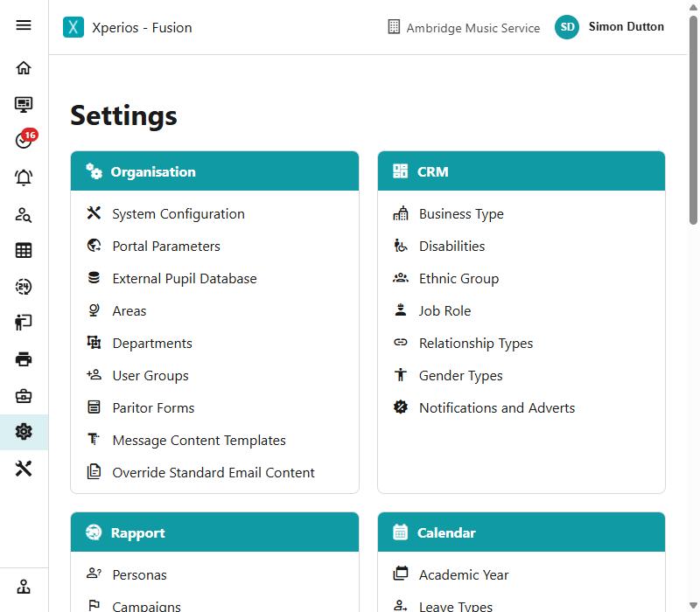Click the Areas globe stand icon

tap(94, 310)
